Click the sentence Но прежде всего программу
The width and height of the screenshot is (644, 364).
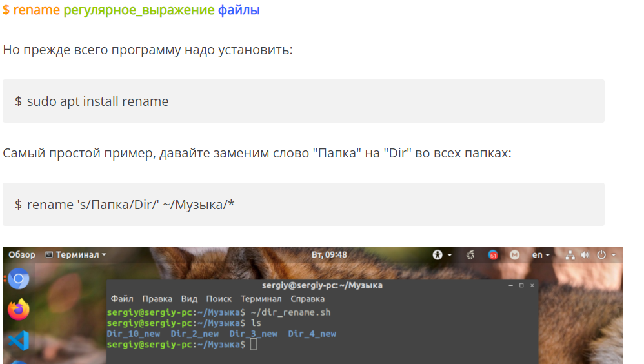click(x=148, y=50)
